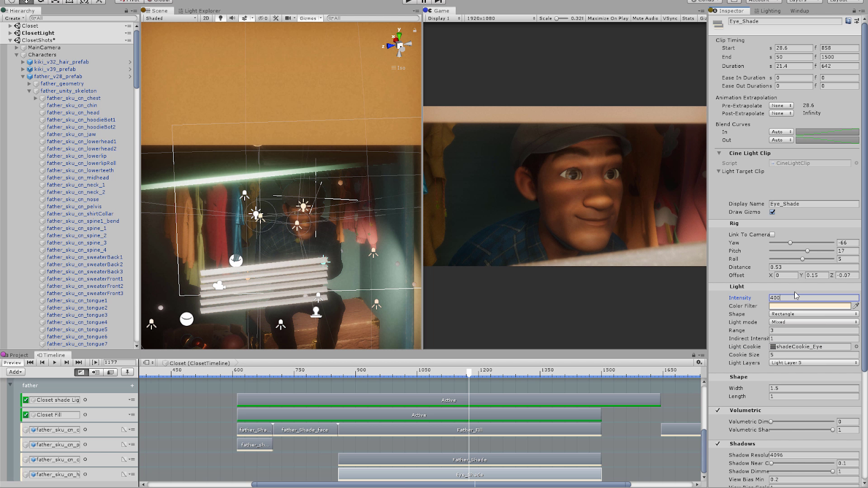Enable the Link To Camera checkbox
The width and height of the screenshot is (868, 488).
click(x=772, y=235)
